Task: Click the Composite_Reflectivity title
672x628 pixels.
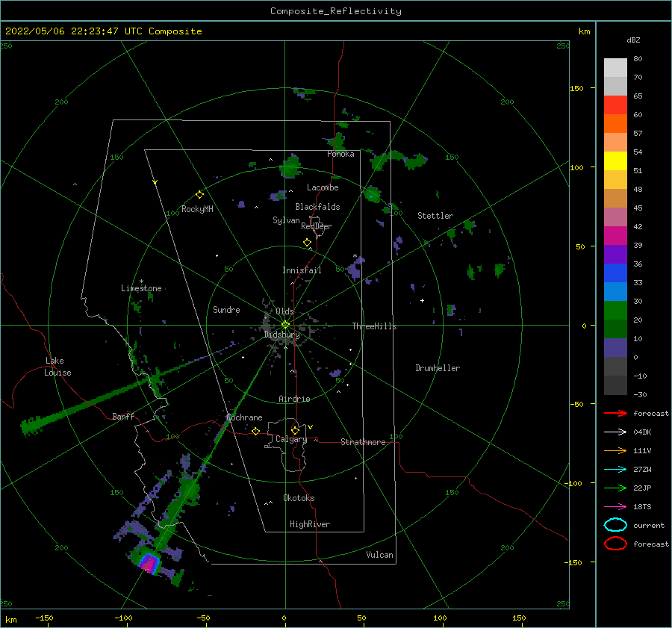Action: click(x=335, y=11)
